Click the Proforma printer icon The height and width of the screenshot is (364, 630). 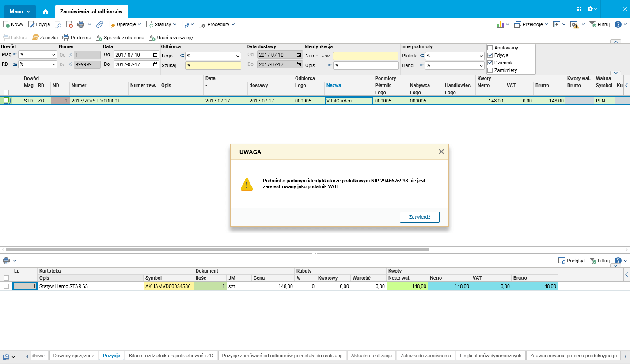point(66,38)
